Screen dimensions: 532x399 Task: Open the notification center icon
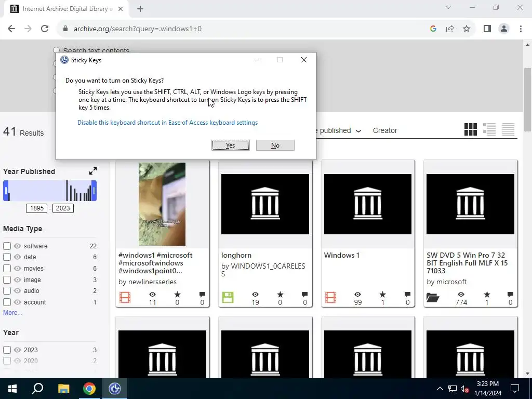(515, 389)
